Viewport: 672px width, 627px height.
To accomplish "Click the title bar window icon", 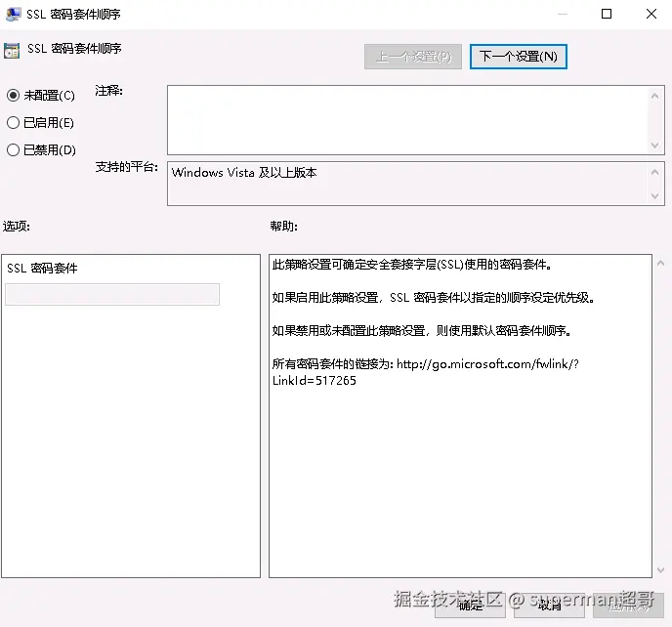I will pyautogui.click(x=14, y=14).
